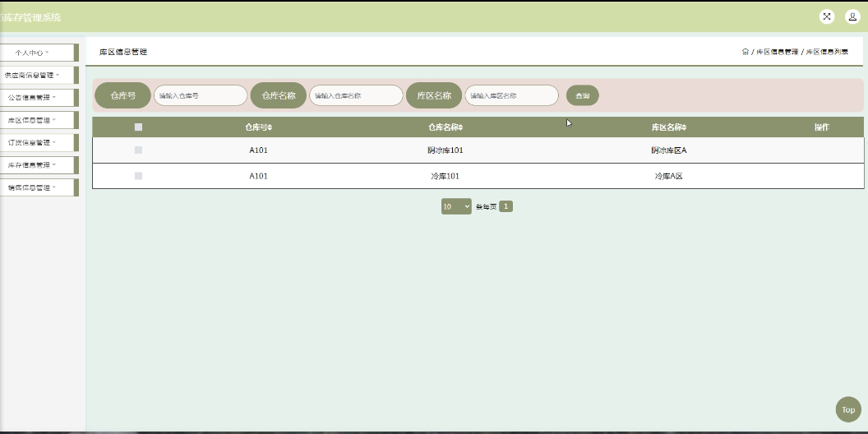
Task: Click the home icon in breadcrumb
Action: 745,52
